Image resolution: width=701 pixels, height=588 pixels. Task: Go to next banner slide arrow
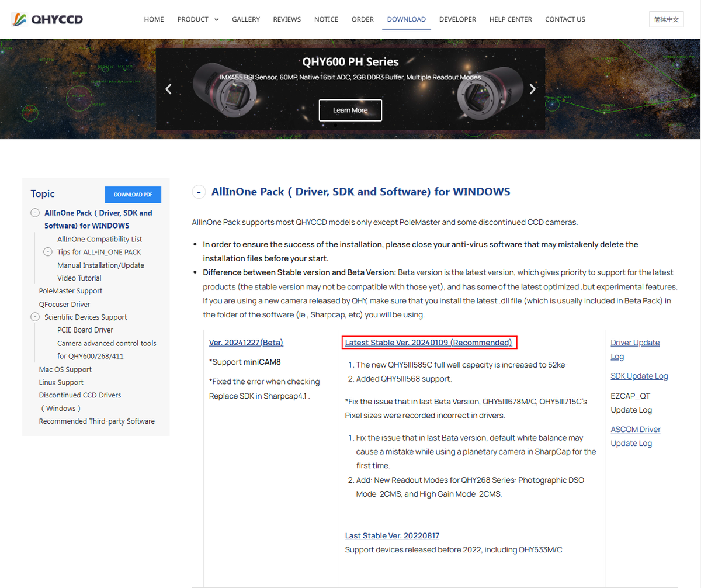[x=532, y=89]
